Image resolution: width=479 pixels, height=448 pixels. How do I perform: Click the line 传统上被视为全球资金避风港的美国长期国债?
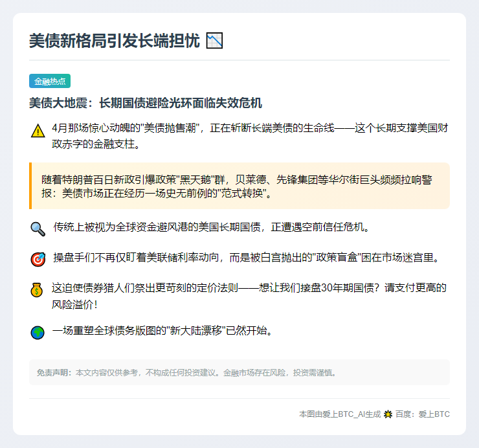click(x=212, y=227)
